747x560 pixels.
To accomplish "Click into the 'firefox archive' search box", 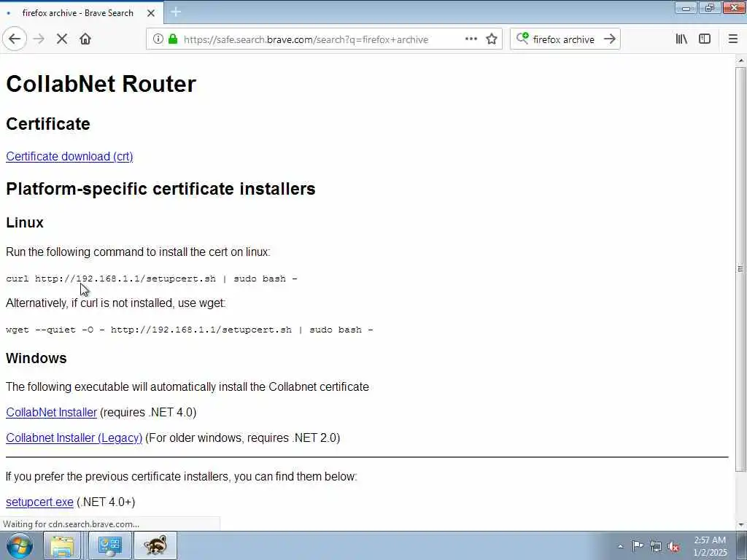I will click(564, 39).
